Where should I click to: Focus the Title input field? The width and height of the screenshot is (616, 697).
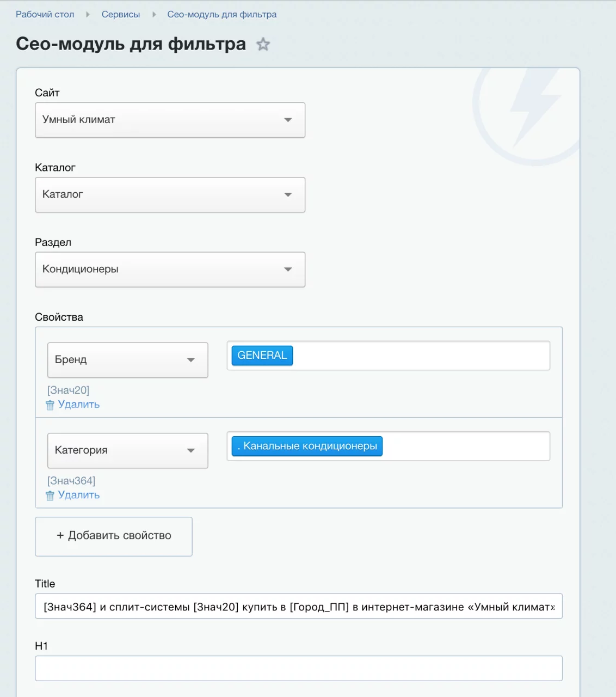click(298, 607)
